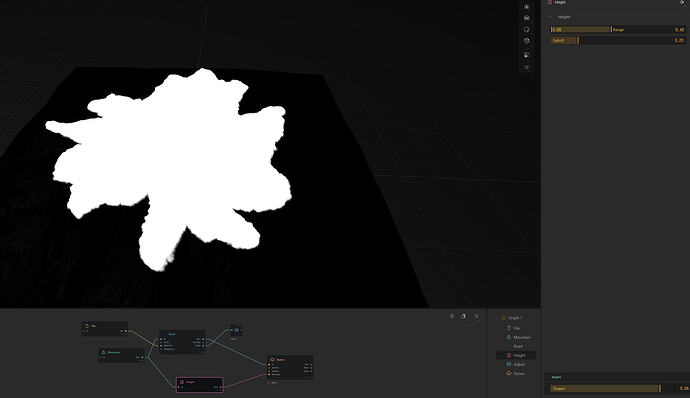
Task: Select the File node in the graph
Action: click(x=105, y=328)
